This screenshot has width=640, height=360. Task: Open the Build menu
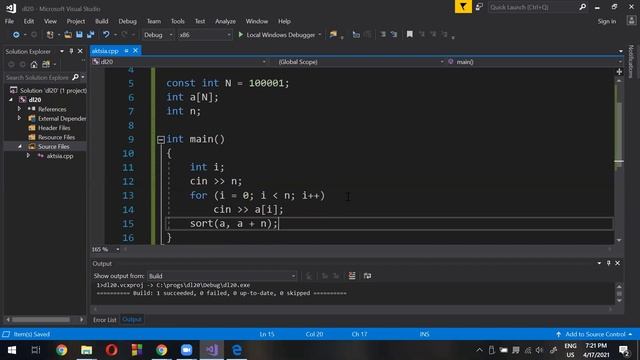pyautogui.click(x=102, y=21)
